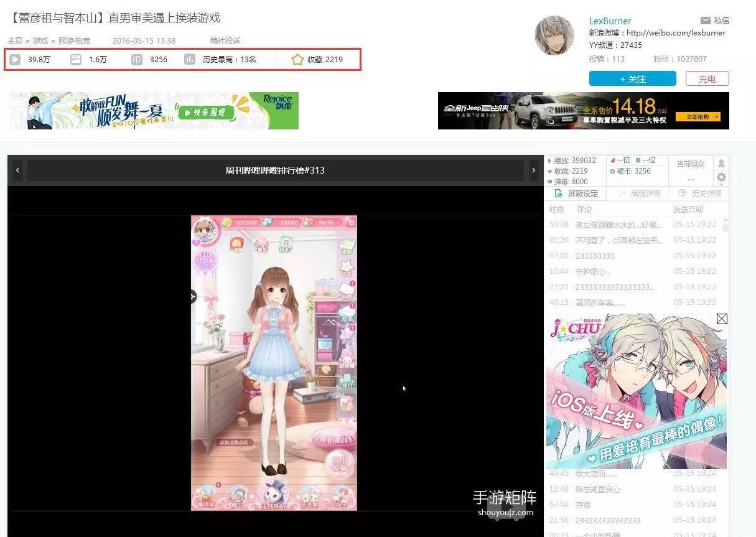Select the 49:45 我大蓝闹 comment row

pos(633,474)
